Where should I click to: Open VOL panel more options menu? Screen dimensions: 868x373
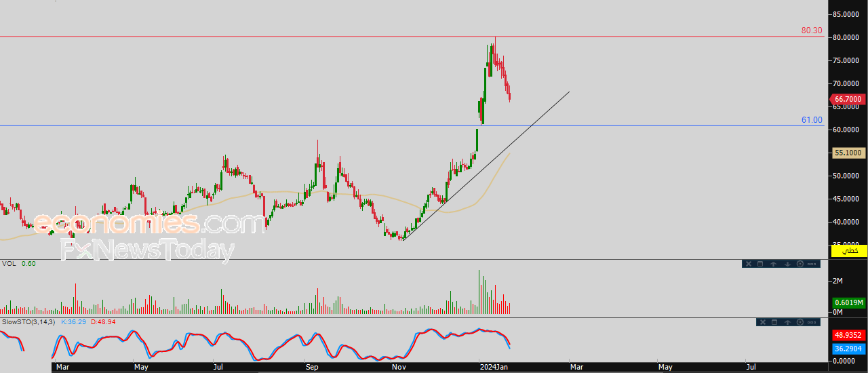click(x=812, y=264)
